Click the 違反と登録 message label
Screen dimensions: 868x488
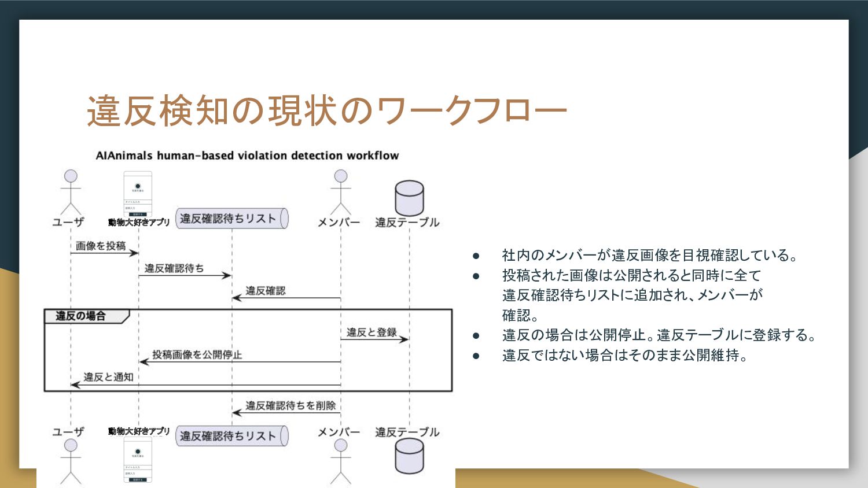[372, 332]
